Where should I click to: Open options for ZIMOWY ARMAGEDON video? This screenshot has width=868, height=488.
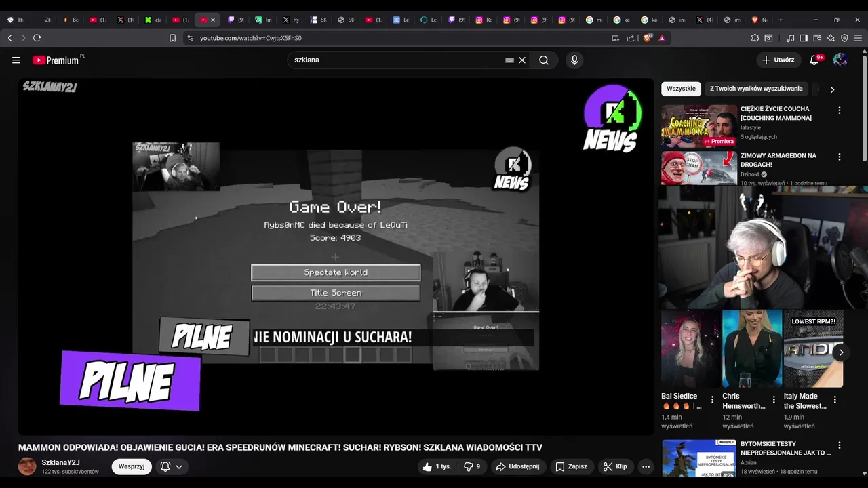click(839, 157)
